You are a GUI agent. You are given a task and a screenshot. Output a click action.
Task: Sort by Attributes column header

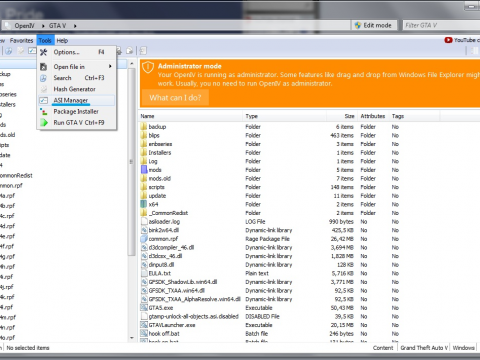pyautogui.click(x=373, y=116)
